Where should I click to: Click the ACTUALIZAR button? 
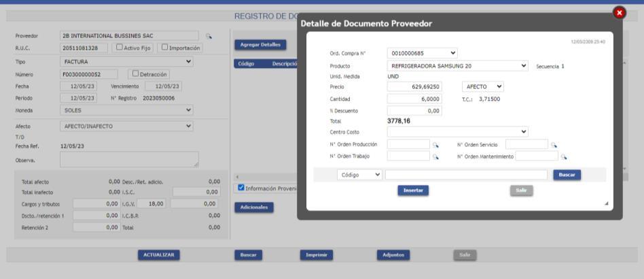(158, 255)
